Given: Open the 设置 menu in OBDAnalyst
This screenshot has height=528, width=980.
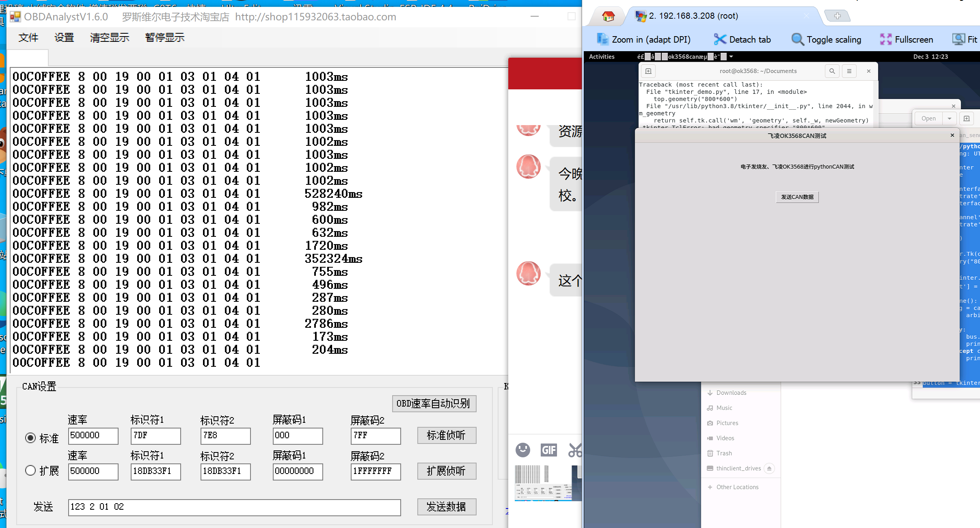Looking at the screenshot, I should 64,38.
